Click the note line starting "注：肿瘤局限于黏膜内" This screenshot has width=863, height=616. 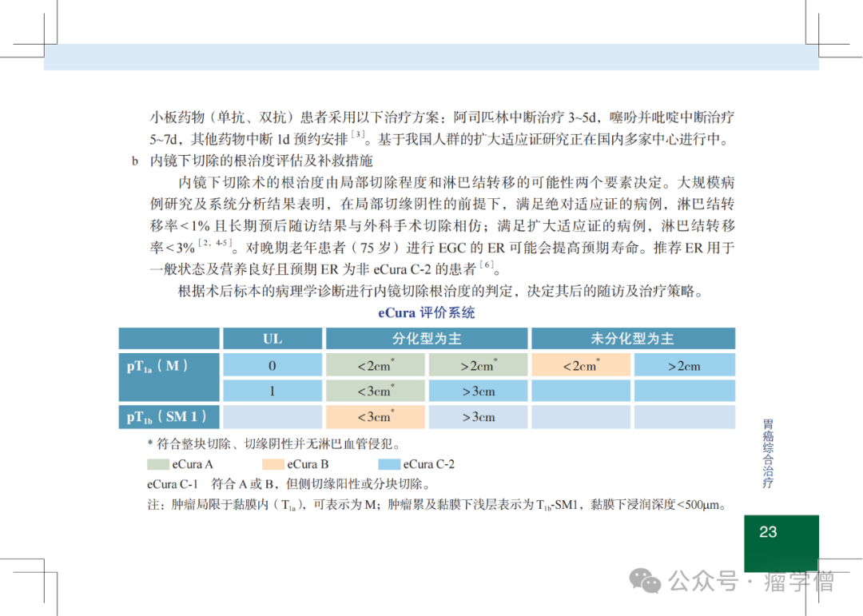point(438,505)
